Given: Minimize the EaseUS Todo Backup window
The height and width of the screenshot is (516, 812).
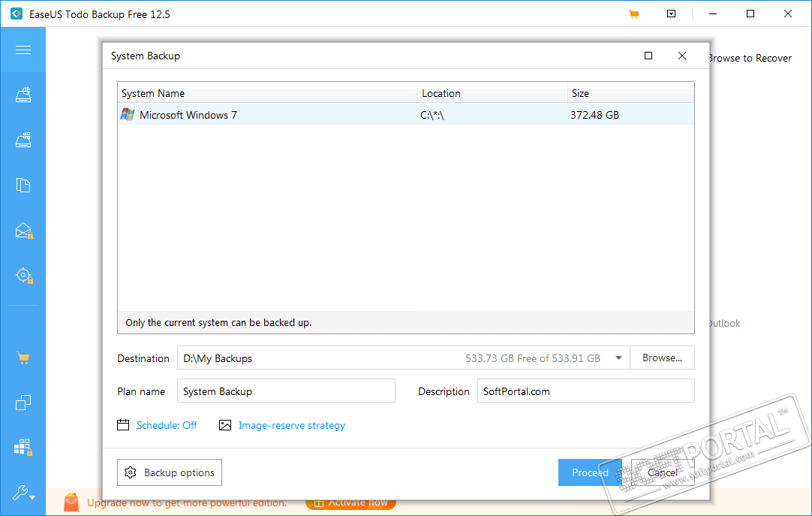Looking at the screenshot, I should click(713, 14).
